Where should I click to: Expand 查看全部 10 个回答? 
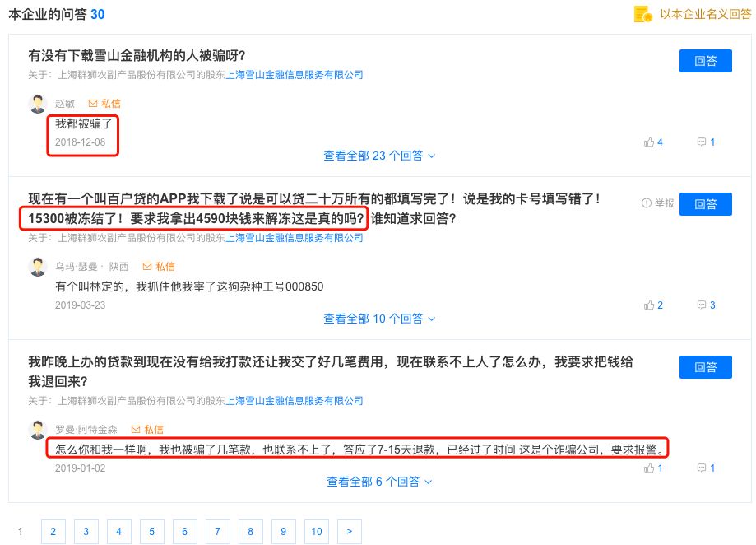(379, 319)
